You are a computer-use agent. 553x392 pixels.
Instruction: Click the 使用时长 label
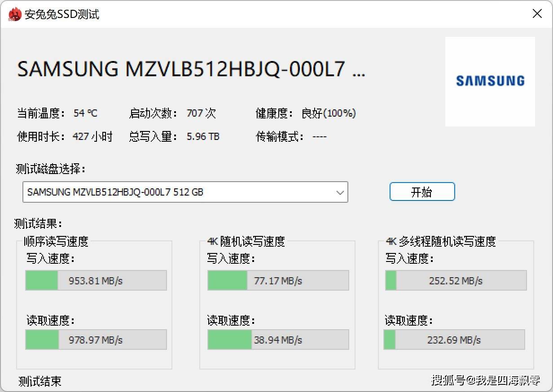tap(41, 136)
